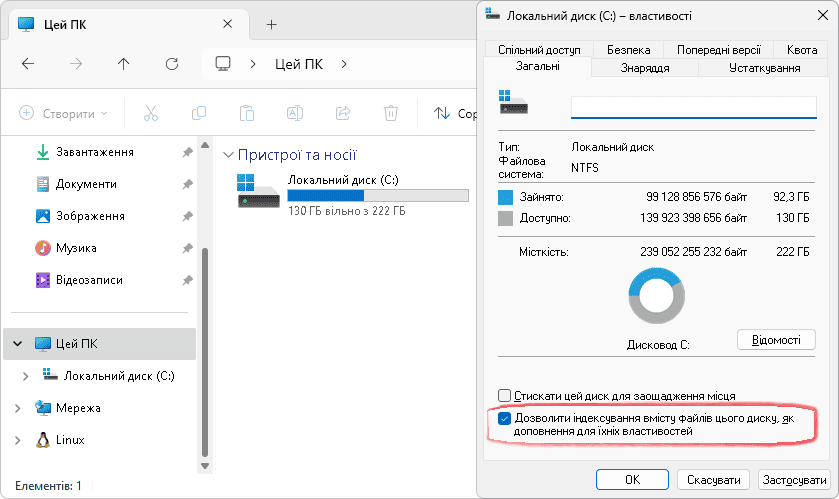Expand the 'Мережа' tree node
The height and width of the screenshot is (499, 839).
[x=17, y=408]
